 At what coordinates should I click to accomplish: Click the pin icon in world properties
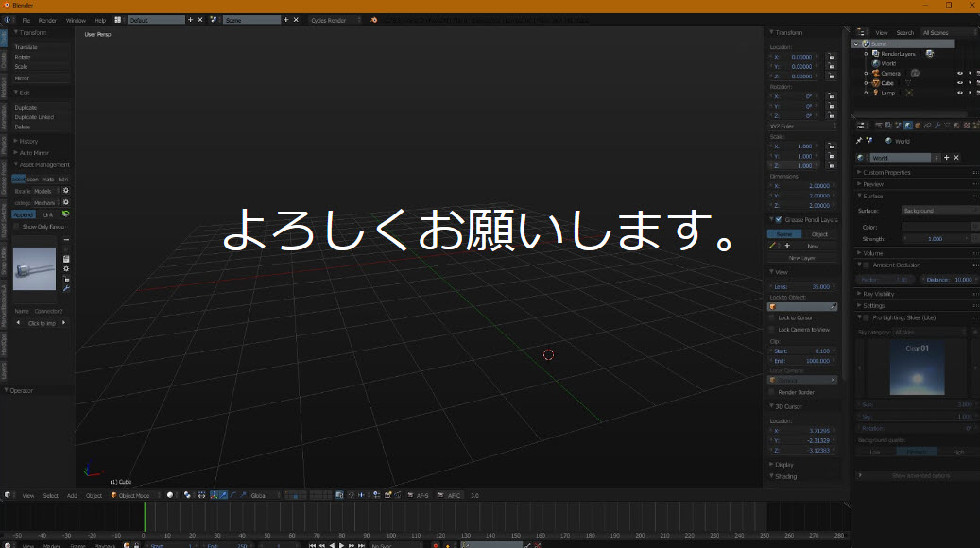click(x=859, y=141)
